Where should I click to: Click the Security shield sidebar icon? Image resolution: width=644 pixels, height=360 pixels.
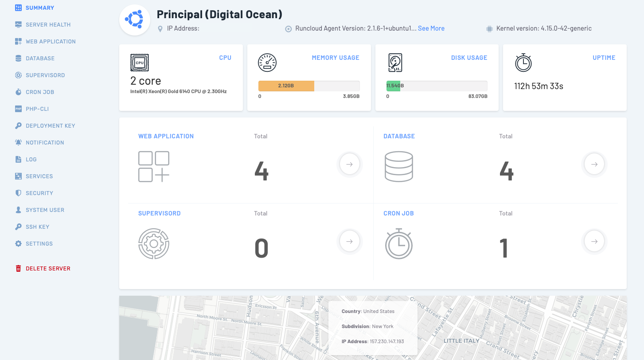coord(18,193)
